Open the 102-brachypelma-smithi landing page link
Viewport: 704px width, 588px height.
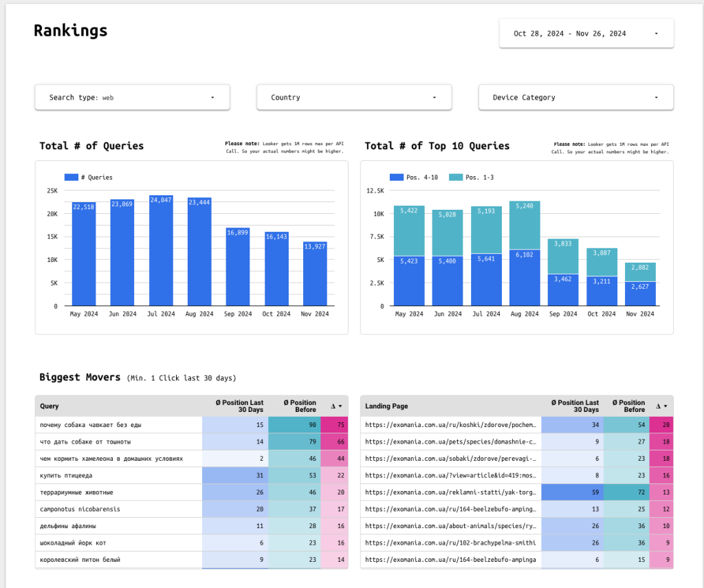point(450,543)
